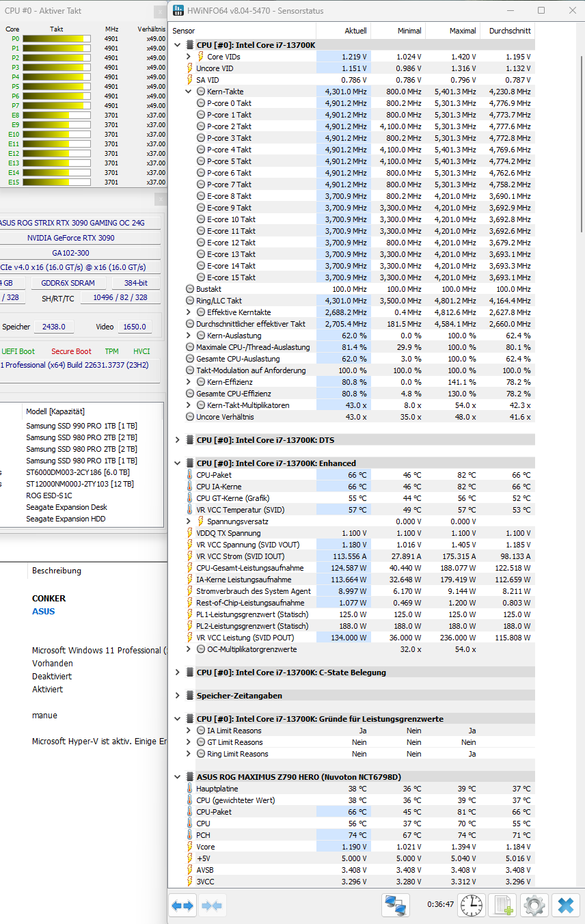The image size is (585, 924).
Task: Click the reset clock timer icon
Action: click(x=471, y=906)
